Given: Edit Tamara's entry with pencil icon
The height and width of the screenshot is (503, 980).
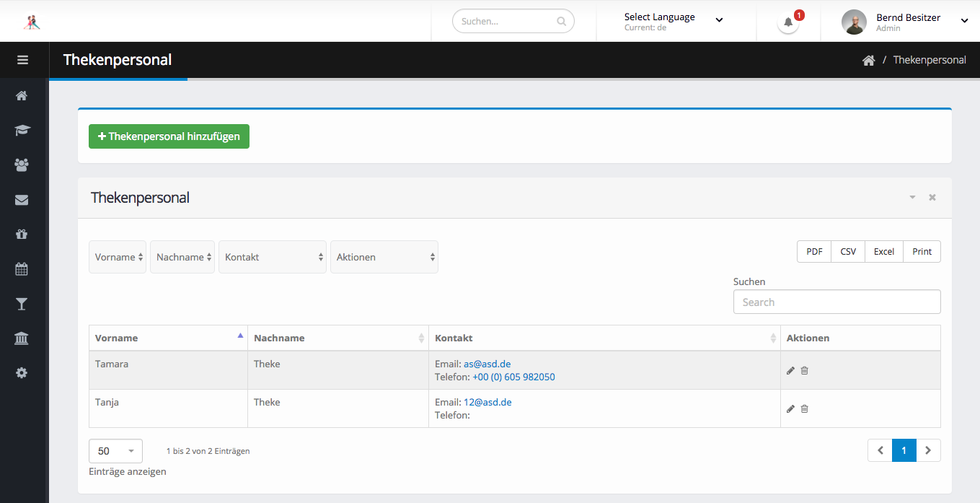Looking at the screenshot, I should (790, 370).
